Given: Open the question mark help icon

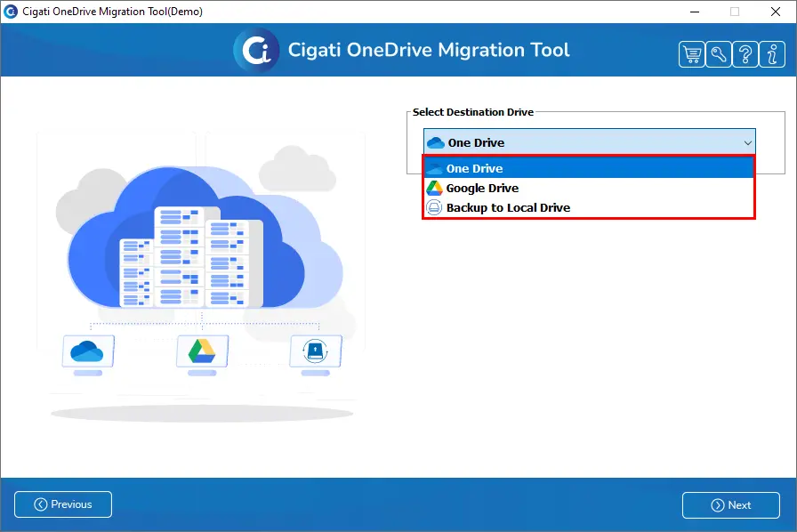Looking at the screenshot, I should coord(745,54).
